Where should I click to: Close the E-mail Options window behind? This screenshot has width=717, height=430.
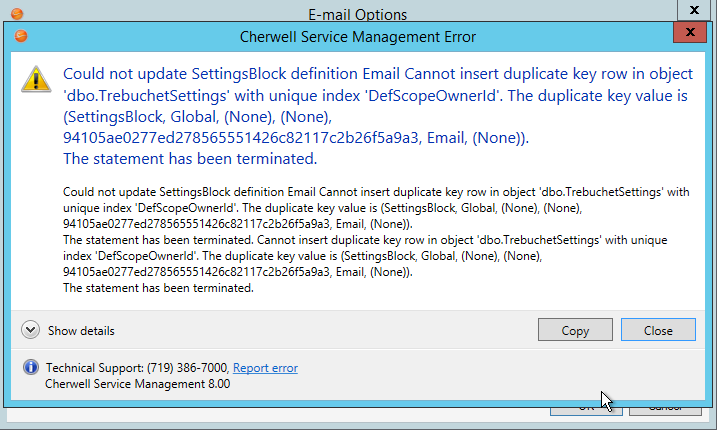(x=694, y=10)
